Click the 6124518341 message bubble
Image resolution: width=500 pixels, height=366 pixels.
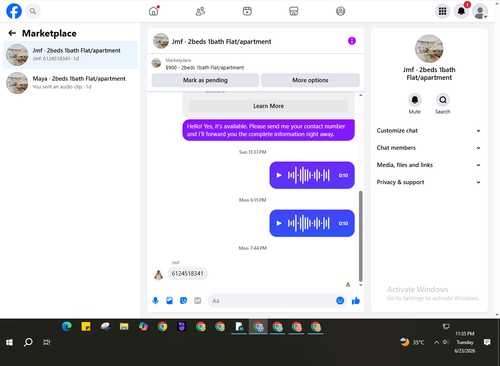(x=187, y=274)
